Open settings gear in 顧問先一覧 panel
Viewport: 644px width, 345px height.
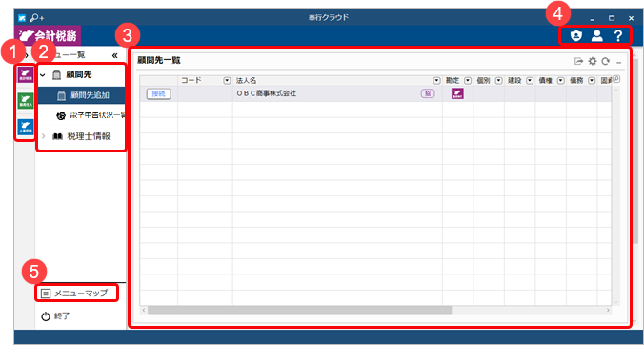593,61
